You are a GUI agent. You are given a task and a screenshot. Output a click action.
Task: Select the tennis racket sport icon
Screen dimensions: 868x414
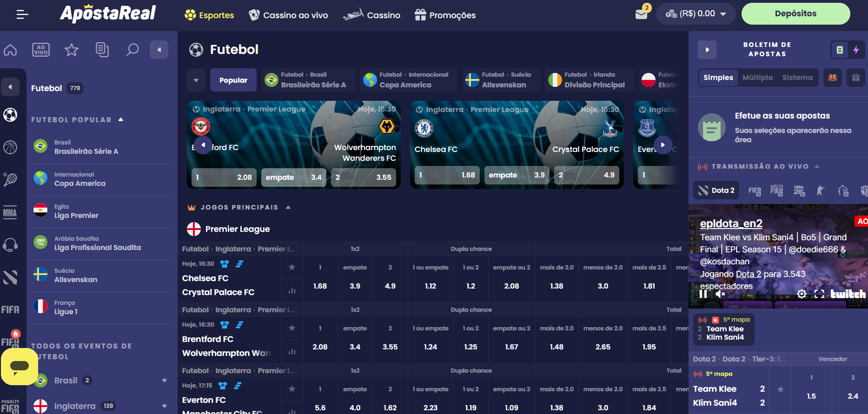coord(10,180)
